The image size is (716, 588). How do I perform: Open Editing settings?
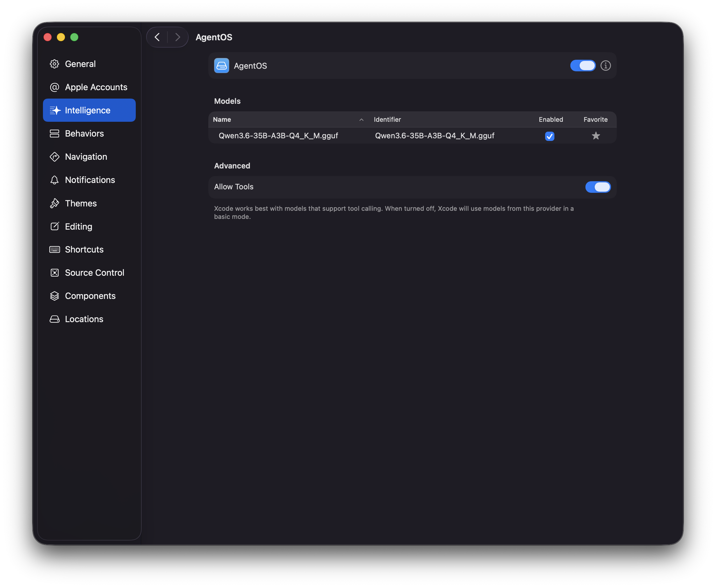click(x=89, y=226)
